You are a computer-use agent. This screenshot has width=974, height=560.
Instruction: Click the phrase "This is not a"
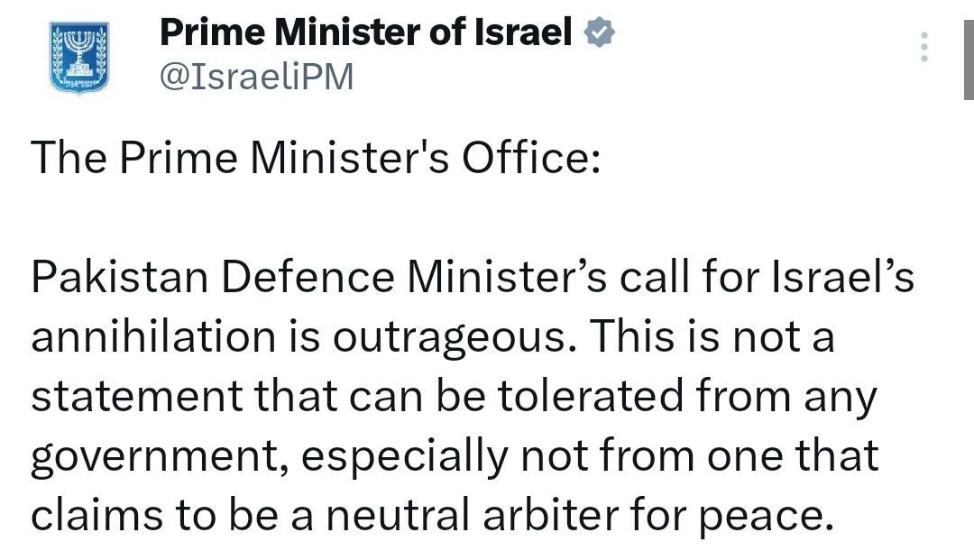click(712, 338)
